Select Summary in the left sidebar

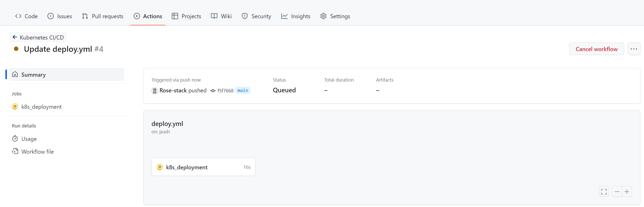(x=33, y=75)
